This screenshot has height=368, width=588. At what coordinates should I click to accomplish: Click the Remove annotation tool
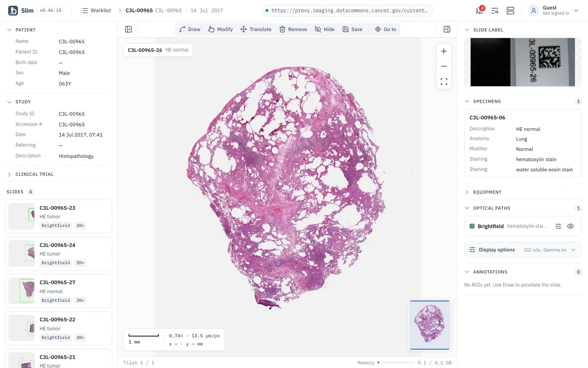(293, 29)
